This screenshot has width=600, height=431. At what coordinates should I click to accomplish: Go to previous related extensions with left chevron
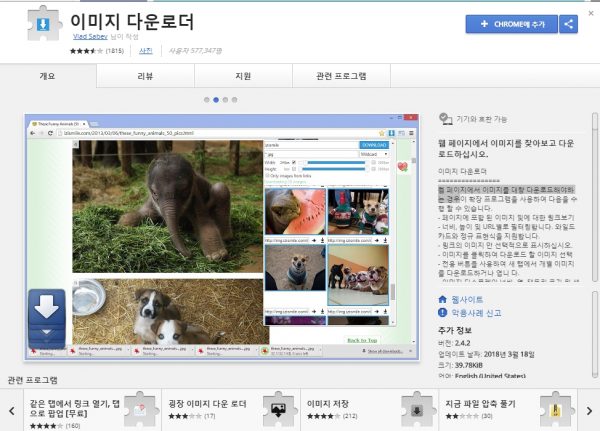coord(12,411)
